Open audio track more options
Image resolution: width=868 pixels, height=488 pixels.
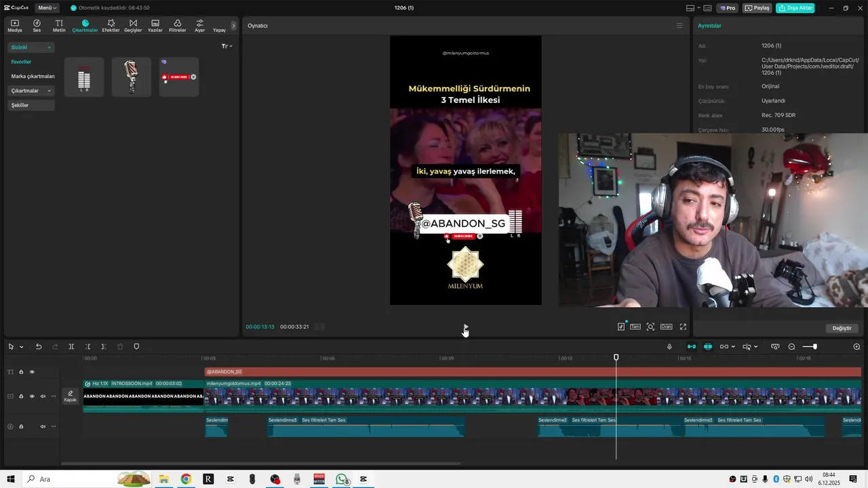pyautogui.click(x=54, y=426)
